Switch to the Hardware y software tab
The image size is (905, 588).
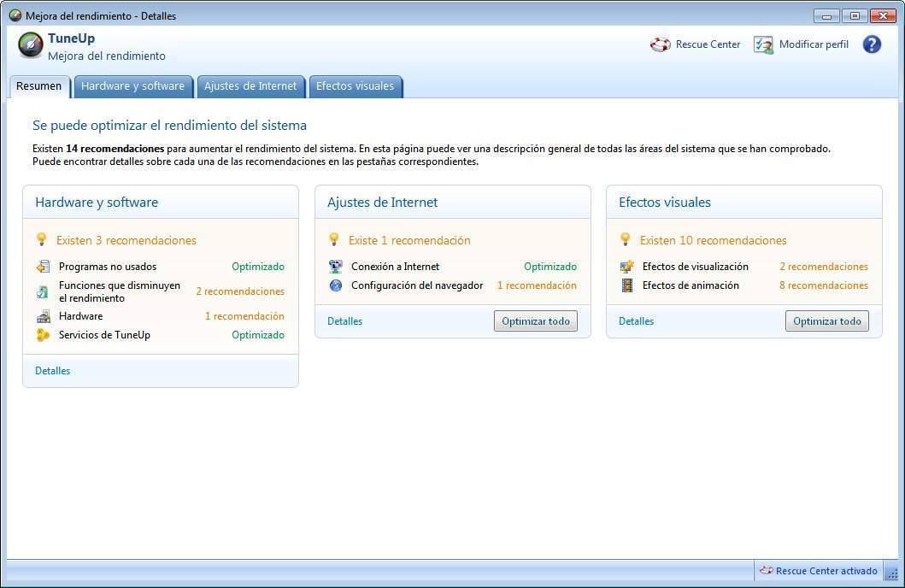coord(132,86)
